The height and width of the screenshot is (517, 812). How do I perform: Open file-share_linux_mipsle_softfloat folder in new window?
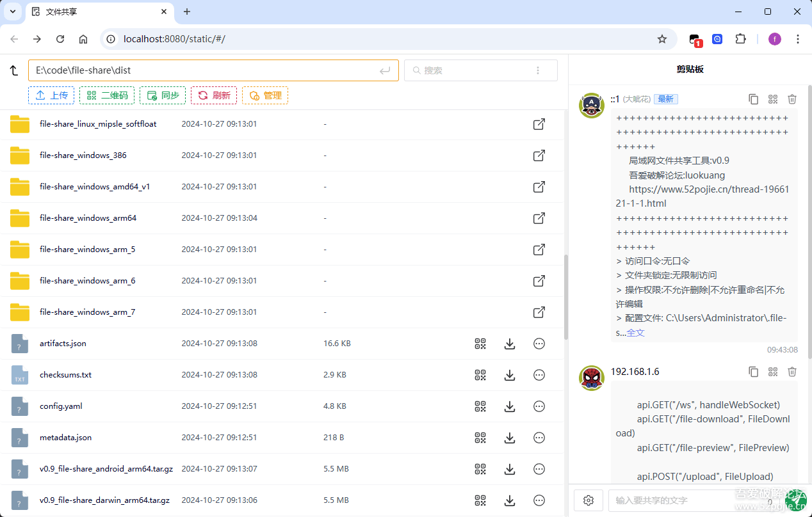point(539,124)
